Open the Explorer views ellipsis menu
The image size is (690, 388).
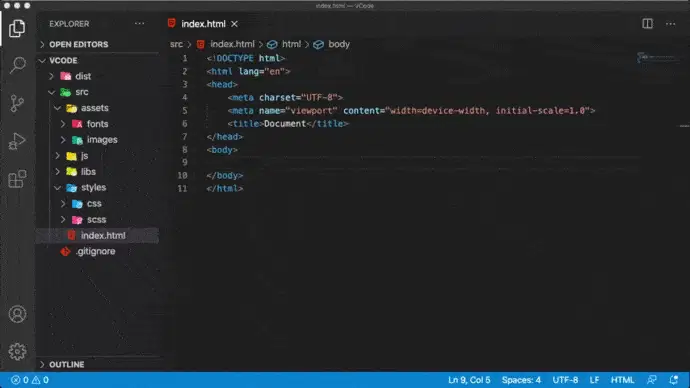(139, 24)
